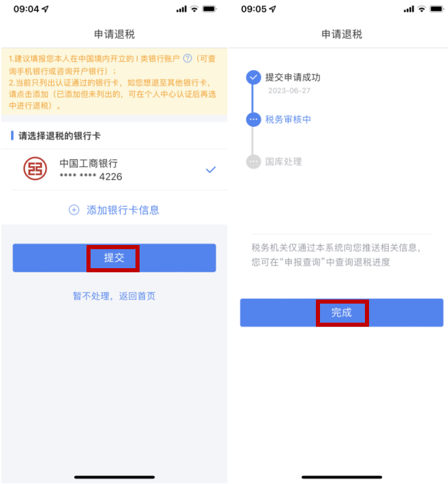Tap location arrow icon next to 09:04
448x484 pixels.
(46, 10)
